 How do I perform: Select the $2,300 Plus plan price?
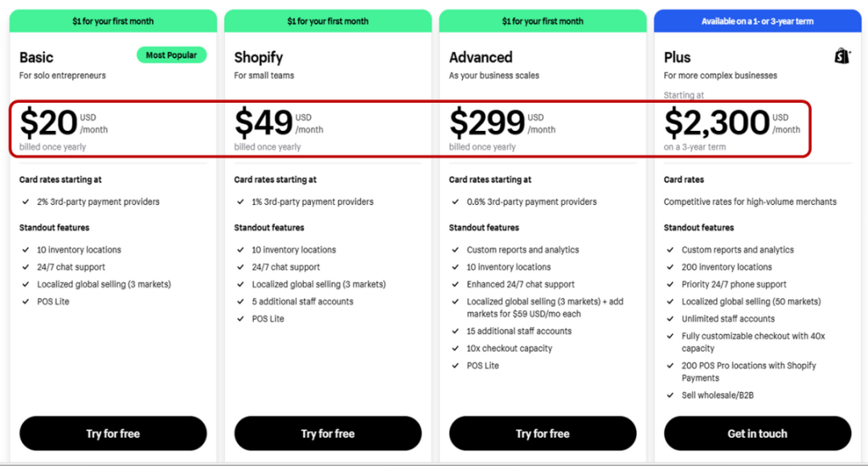click(716, 123)
